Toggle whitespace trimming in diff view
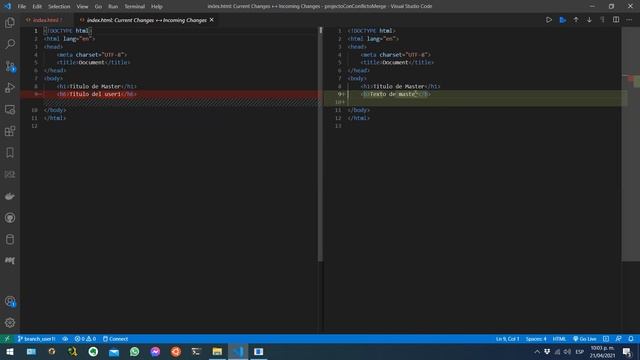640x360 pixels. click(x=602, y=20)
